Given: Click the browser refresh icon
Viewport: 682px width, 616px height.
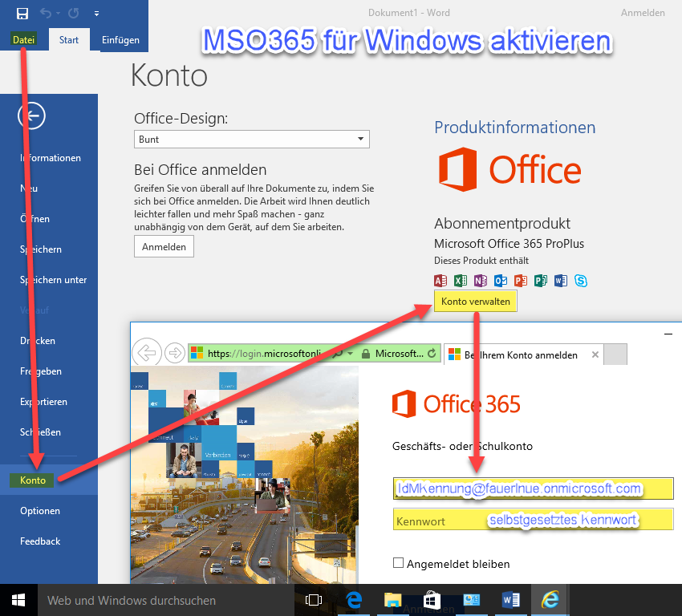Looking at the screenshot, I should pyautogui.click(x=432, y=354).
